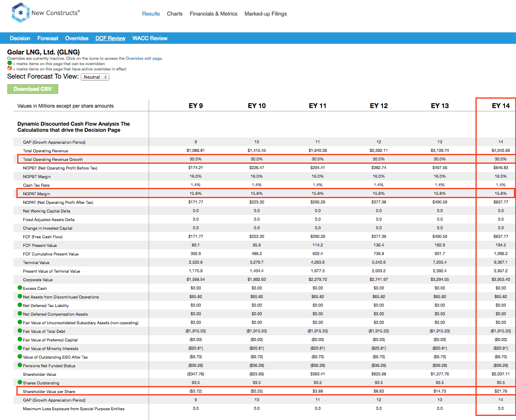Screen dimensions: 516x420
Task: Click the green icon beside Net Assets from Discontinued Operations
Action: (x=20, y=296)
